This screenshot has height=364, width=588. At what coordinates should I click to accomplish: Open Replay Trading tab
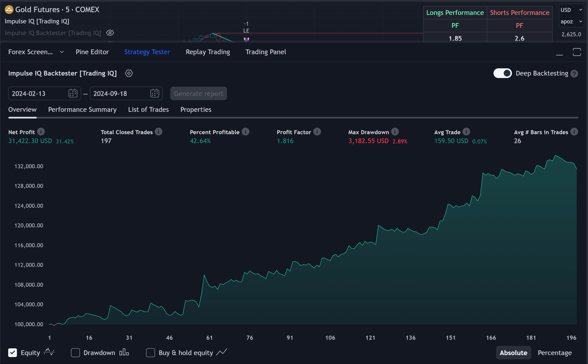[x=208, y=52]
